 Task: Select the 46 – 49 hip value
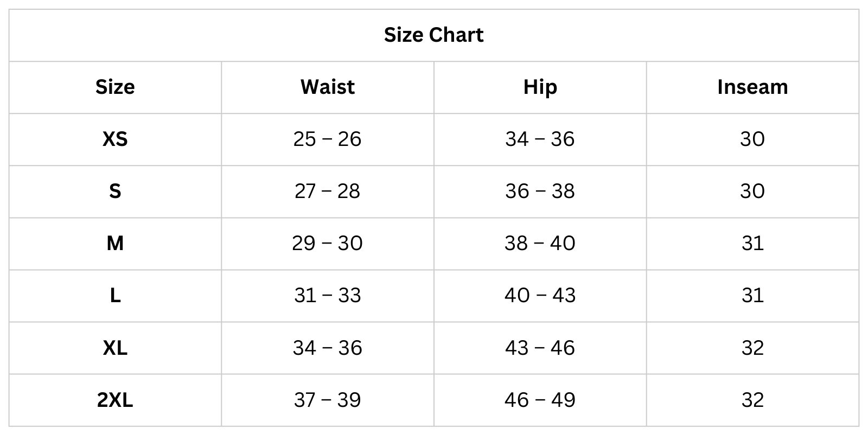540,400
